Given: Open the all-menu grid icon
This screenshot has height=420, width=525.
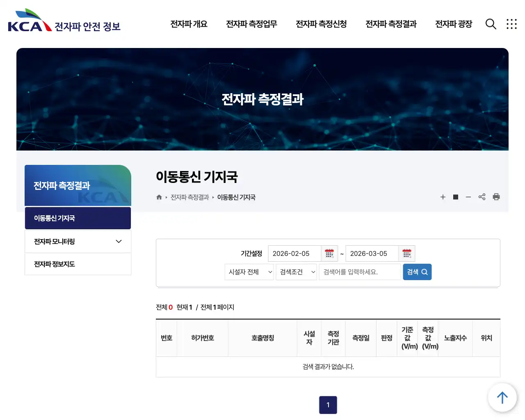Looking at the screenshot, I should point(511,24).
